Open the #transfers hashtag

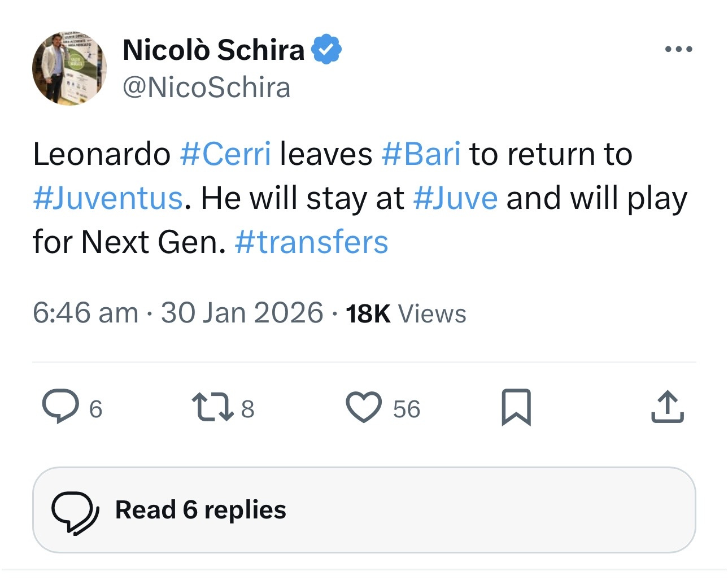311,242
